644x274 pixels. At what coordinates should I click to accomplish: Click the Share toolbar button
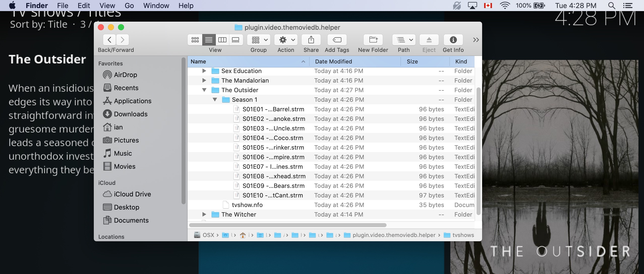[x=311, y=40]
